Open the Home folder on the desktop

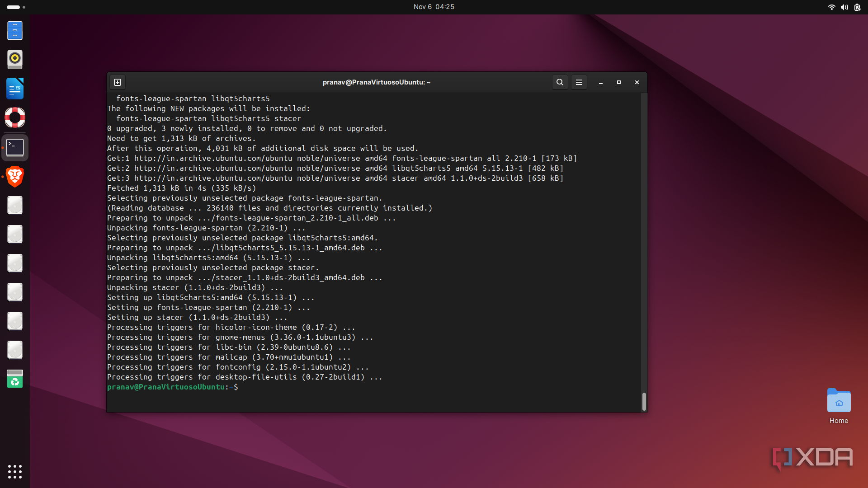tap(839, 406)
